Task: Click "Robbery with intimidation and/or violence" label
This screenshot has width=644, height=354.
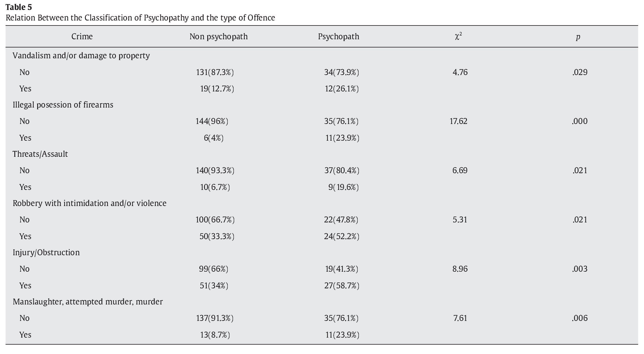Action: 89,203
